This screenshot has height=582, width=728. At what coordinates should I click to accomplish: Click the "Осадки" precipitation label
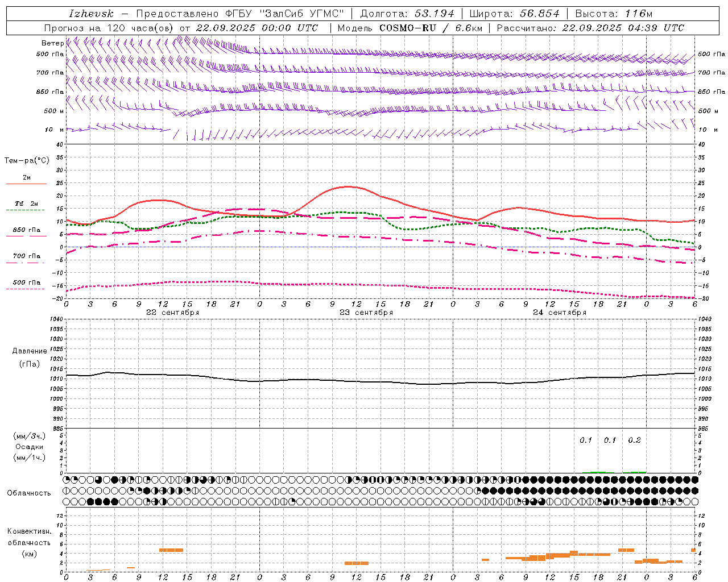30,447
